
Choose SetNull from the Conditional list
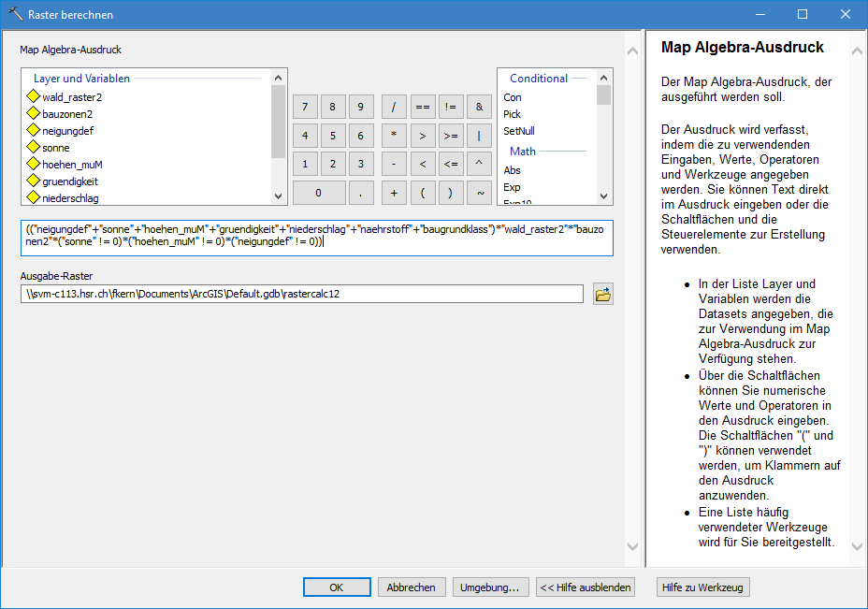[x=519, y=131]
